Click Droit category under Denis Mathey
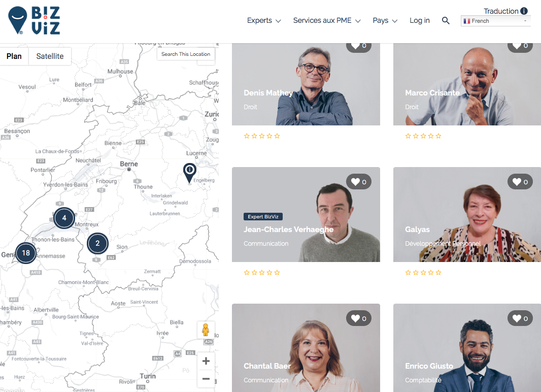The height and width of the screenshot is (392, 541). click(250, 107)
